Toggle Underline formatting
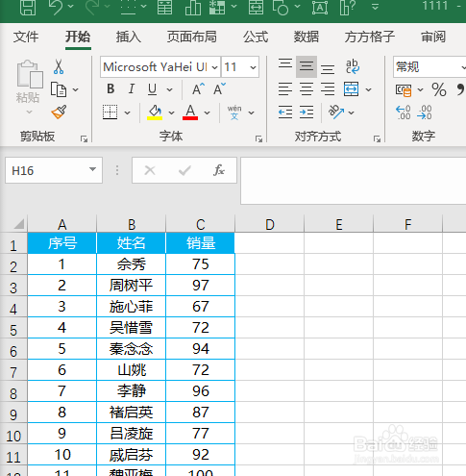Screen dimensions: 466x476 point(153,88)
